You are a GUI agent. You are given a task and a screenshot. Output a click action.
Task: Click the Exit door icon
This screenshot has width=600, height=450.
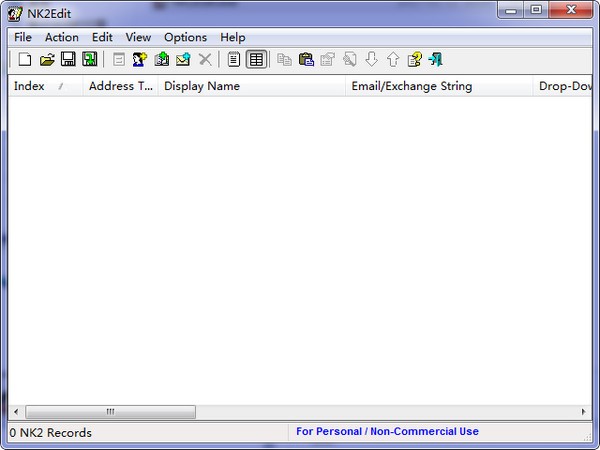436,60
